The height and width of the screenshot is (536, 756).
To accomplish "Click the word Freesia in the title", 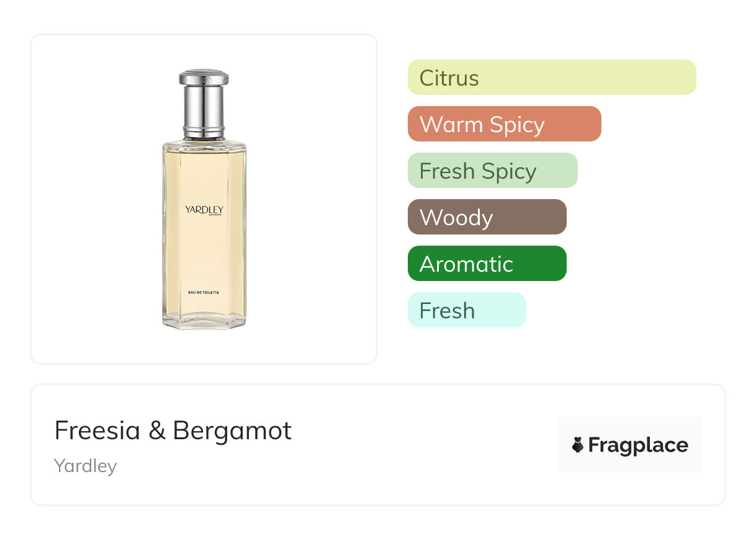I will [x=97, y=431].
